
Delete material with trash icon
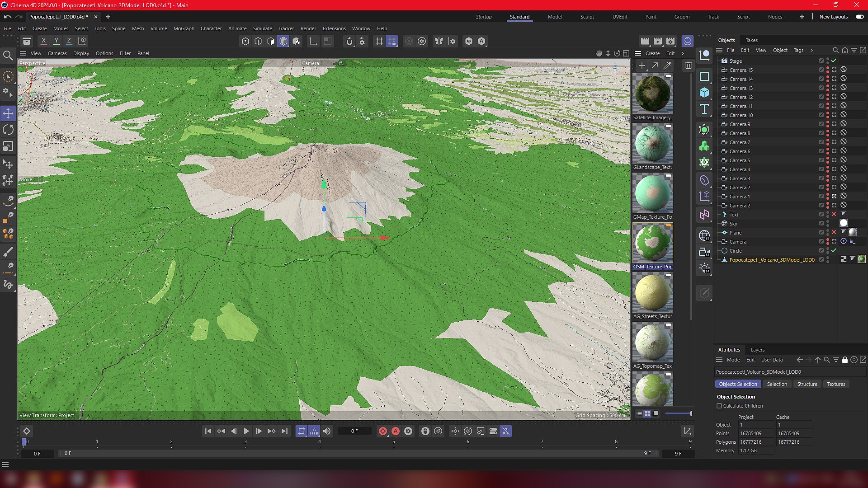[688, 66]
